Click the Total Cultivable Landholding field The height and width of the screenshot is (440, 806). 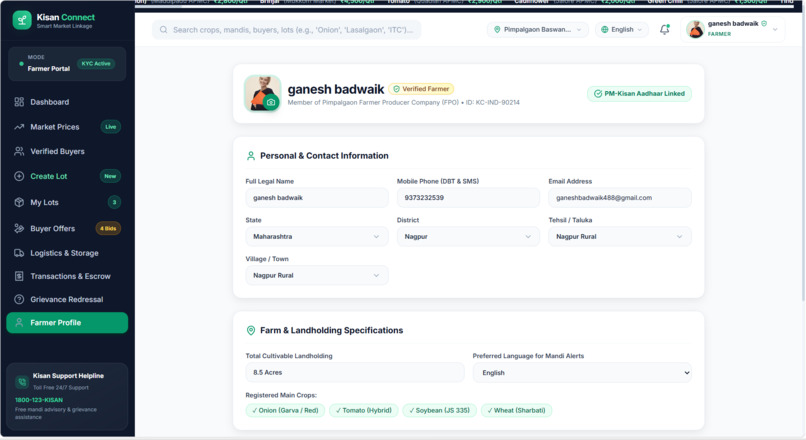[355, 373]
